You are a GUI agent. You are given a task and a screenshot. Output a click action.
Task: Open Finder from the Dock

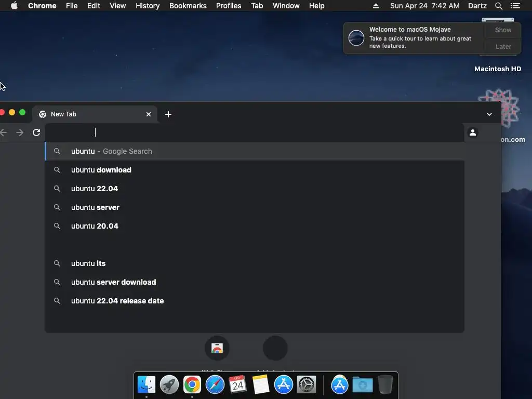tap(146, 385)
